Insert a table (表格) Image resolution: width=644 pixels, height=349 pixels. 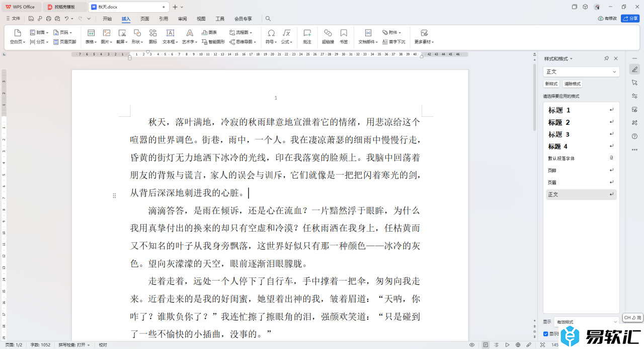pyautogui.click(x=91, y=37)
